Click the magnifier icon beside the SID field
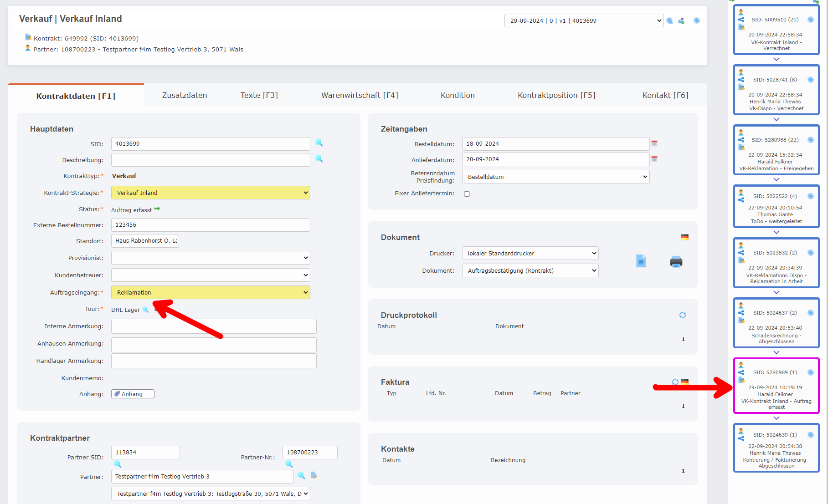Screen dimensions: 828x504 point(319,143)
